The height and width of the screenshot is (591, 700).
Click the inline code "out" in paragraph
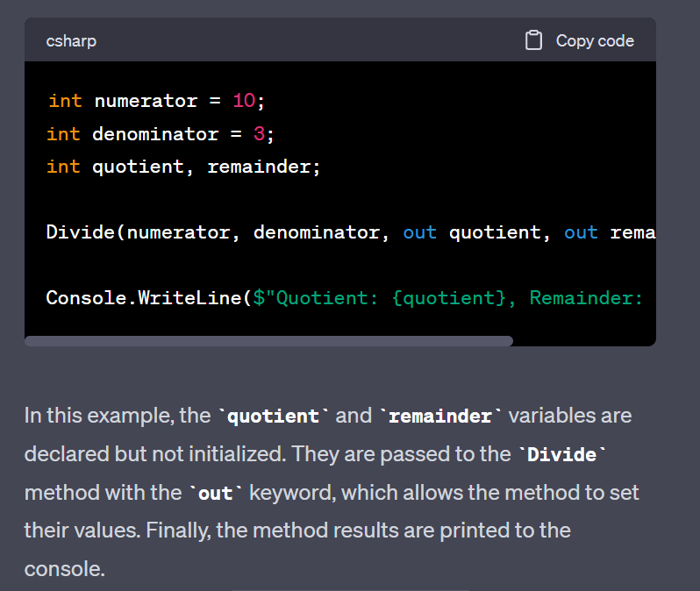215,494
